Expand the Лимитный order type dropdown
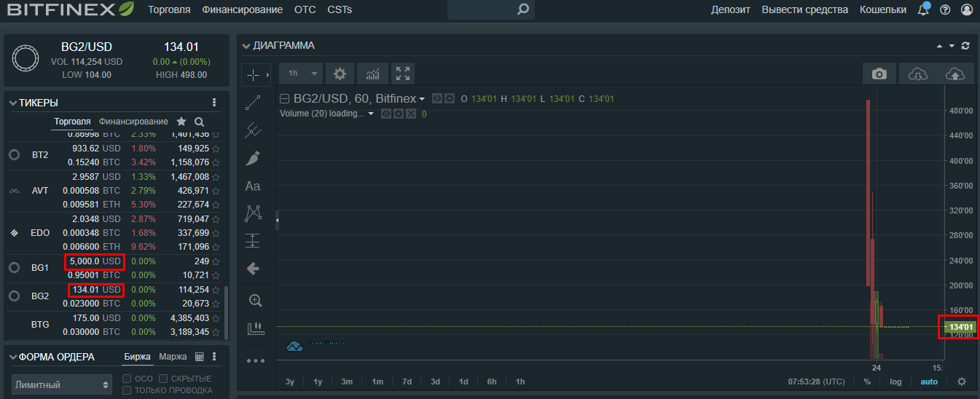 point(63,384)
